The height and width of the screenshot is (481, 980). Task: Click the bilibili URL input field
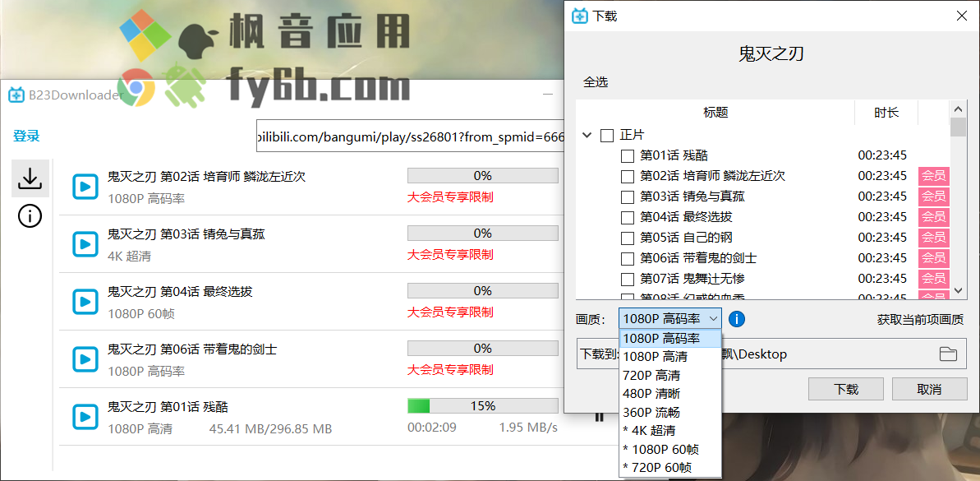(410, 136)
